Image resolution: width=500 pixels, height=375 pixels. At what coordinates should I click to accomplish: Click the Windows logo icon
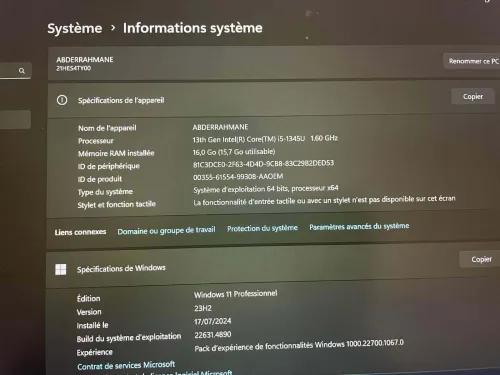click(x=61, y=269)
